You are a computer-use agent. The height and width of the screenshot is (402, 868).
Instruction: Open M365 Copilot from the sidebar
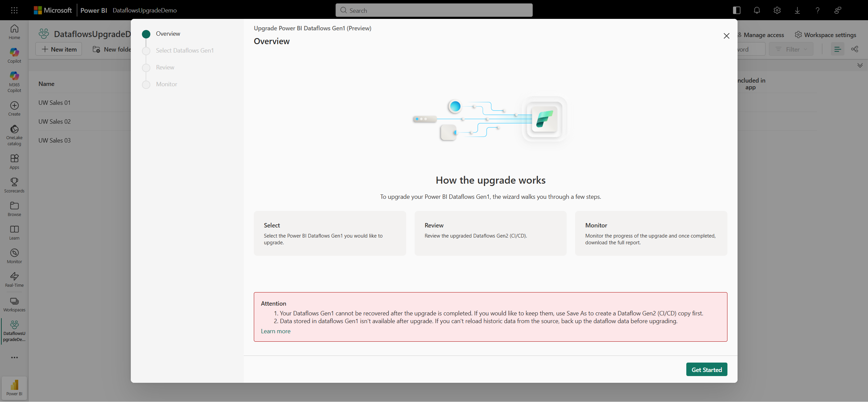[14, 82]
